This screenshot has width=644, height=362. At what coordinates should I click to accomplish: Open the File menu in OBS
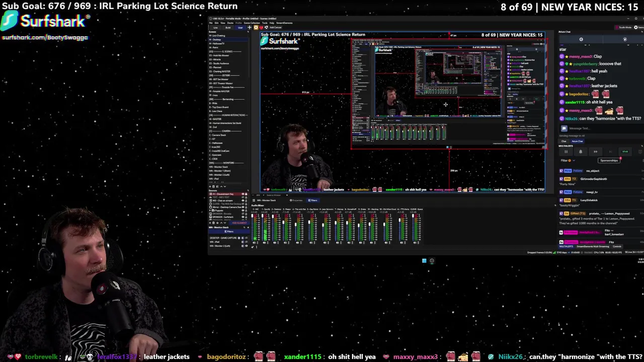211,23
